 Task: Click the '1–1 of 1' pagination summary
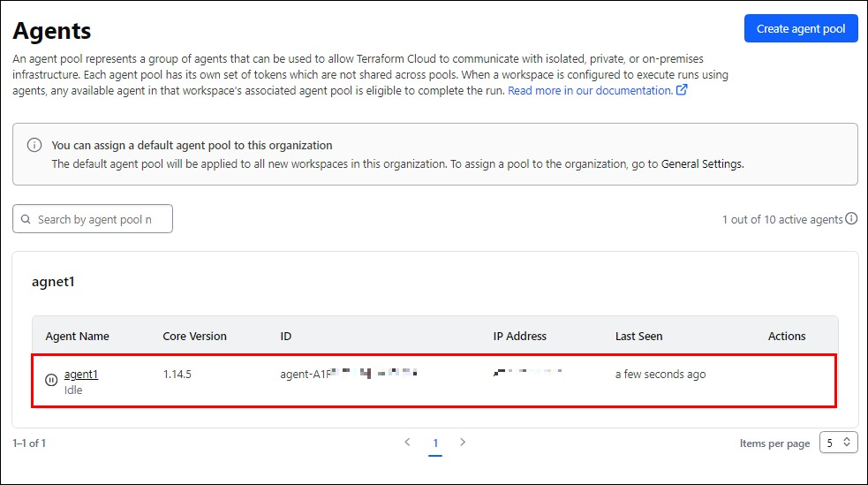tap(29, 443)
